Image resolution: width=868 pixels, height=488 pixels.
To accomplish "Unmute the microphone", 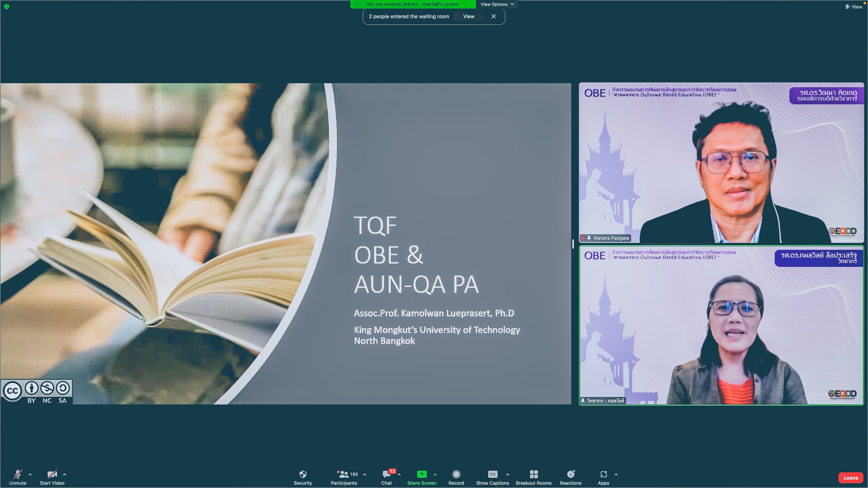I will pyautogui.click(x=18, y=477).
